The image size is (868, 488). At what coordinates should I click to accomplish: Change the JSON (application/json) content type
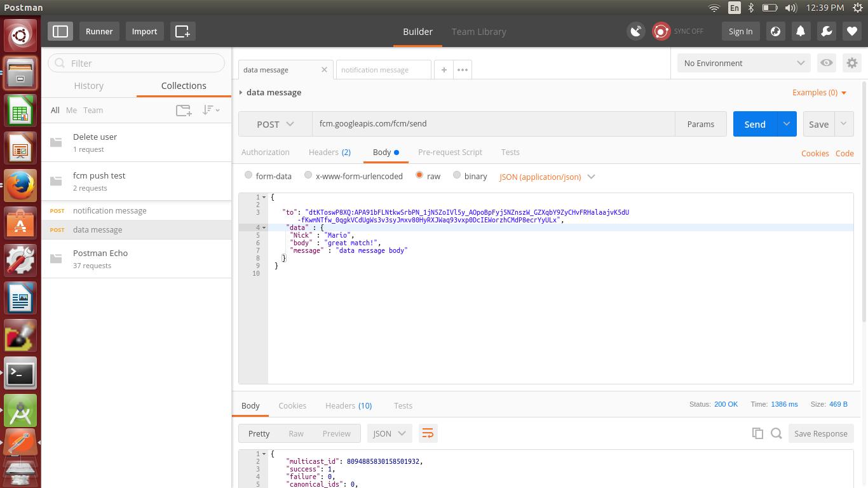547,177
